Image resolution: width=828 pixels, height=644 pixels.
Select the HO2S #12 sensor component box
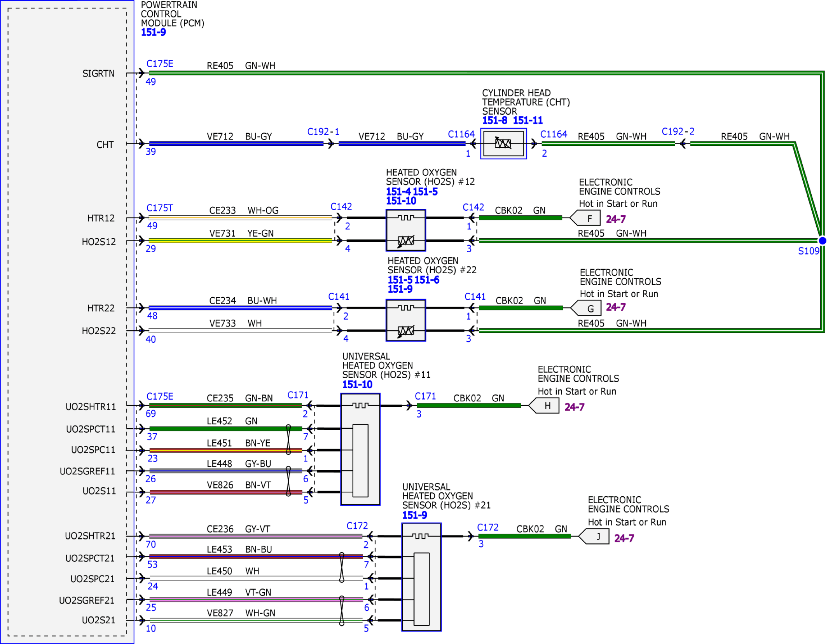coord(405,230)
